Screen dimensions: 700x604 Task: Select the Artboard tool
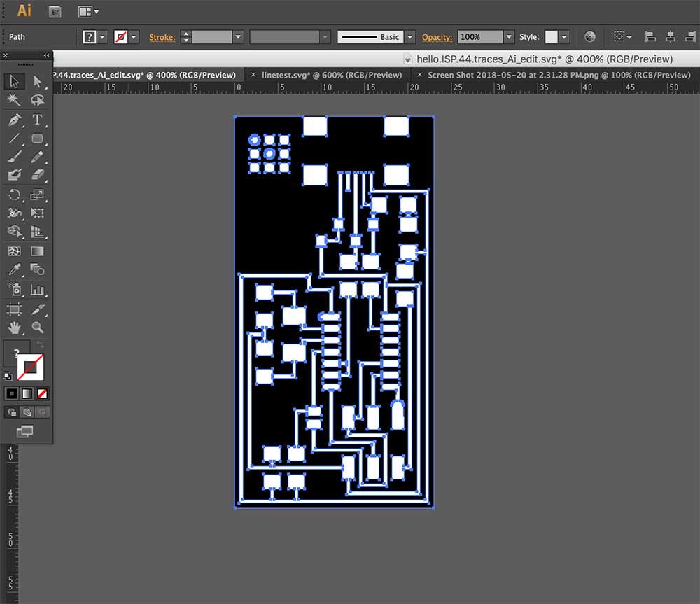click(x=14, y=309)
